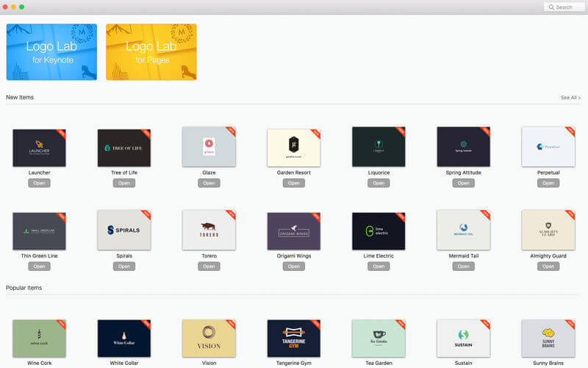Select the Spring Attitude logo thumbnail
Screen dimensions: 588x368
(464, 146)
